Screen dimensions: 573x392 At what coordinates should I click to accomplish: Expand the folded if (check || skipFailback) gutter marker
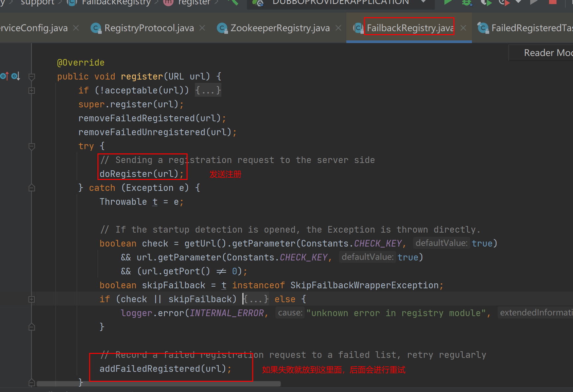pyautogui.click(x=32, y=299)
